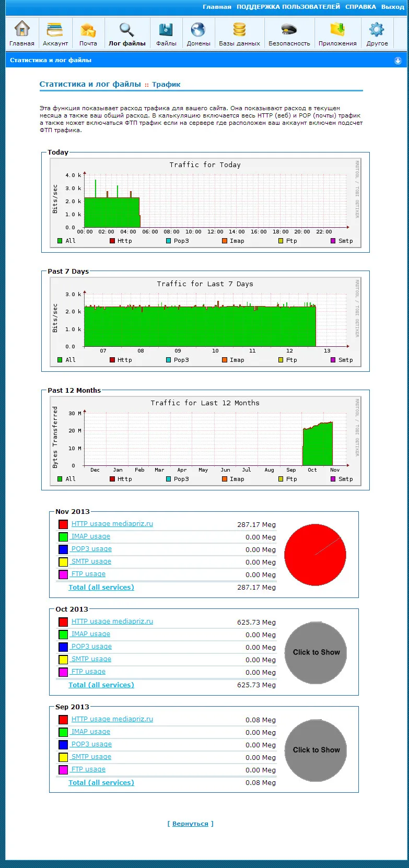Open POP3 usage link for Nov 2013

[91, 549]
